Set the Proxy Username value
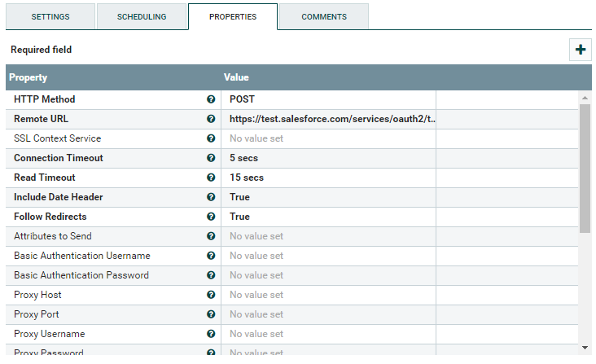This screenshot has width=596, height=364. (328, 334)
